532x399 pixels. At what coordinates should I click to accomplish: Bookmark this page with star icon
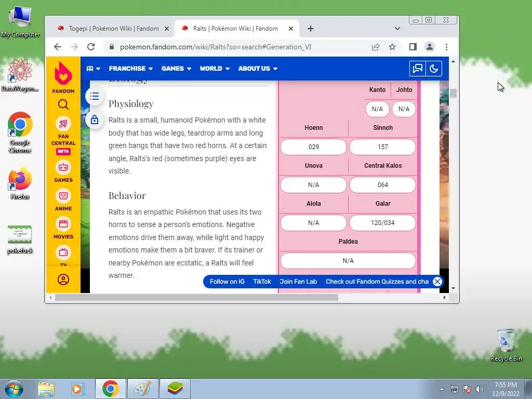coord(392,47)
